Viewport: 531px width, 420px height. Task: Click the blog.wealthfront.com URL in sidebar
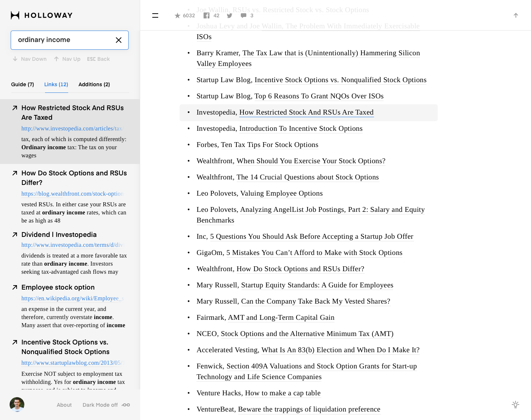[72, 194]
